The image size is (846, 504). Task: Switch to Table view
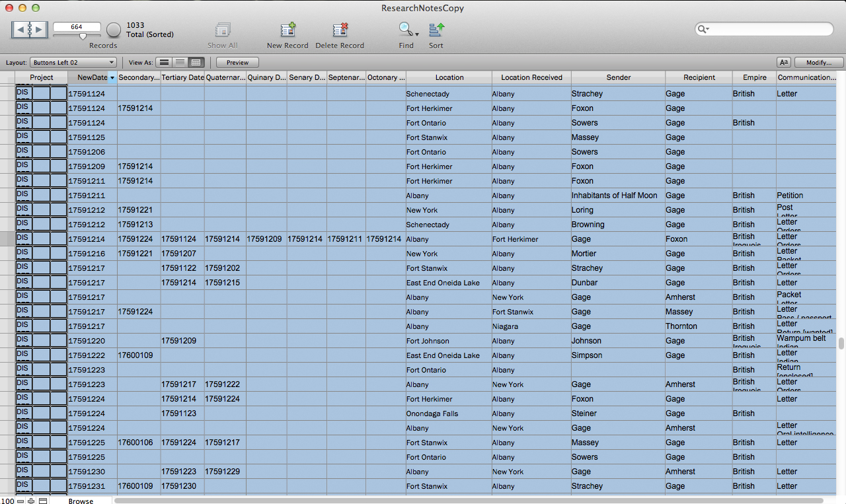pos(196,63)
